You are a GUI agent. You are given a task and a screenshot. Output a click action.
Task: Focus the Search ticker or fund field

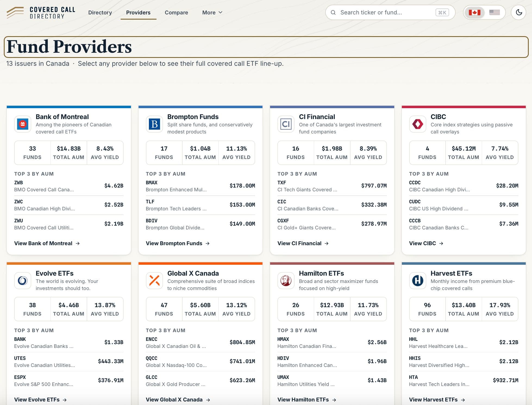[390, 13]
